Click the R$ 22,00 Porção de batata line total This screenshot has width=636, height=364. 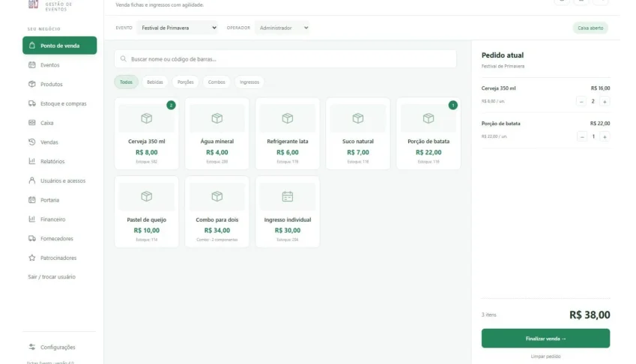pos(600,124)
